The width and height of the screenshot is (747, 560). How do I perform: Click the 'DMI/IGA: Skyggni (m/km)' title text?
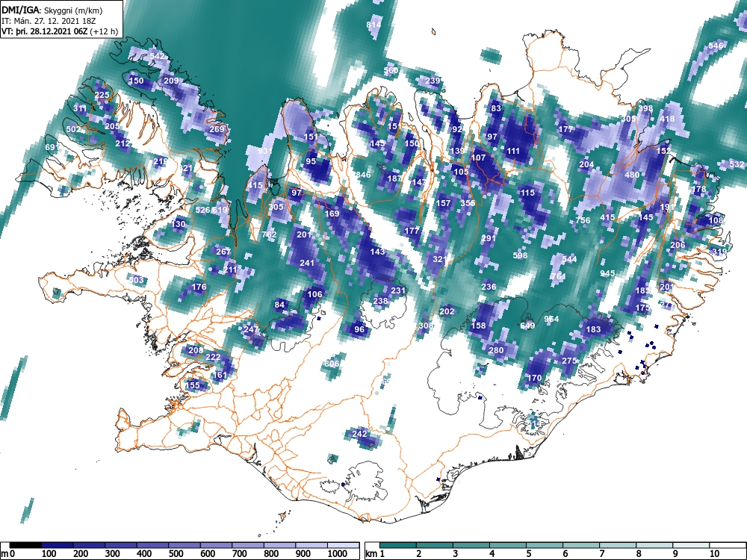click(x=52, y=10)
